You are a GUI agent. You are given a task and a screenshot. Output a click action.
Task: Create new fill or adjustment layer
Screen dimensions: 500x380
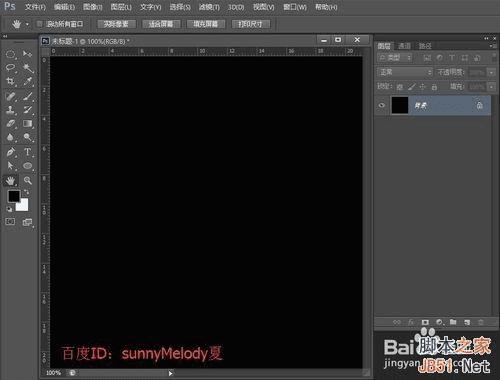click(439, 322)
